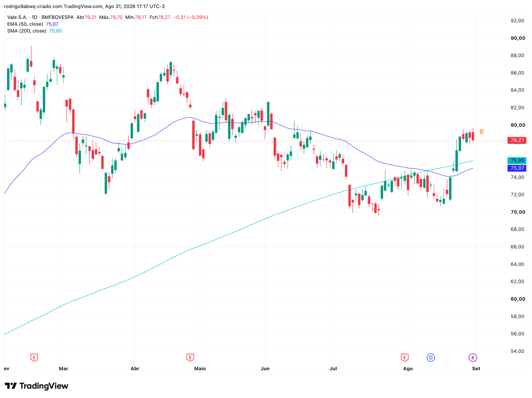The height and width of the screenshot is (398, 532).
Task: Click the SMA value 75,95 in legend
Action: pyautogui.click(x=55, y=31)
